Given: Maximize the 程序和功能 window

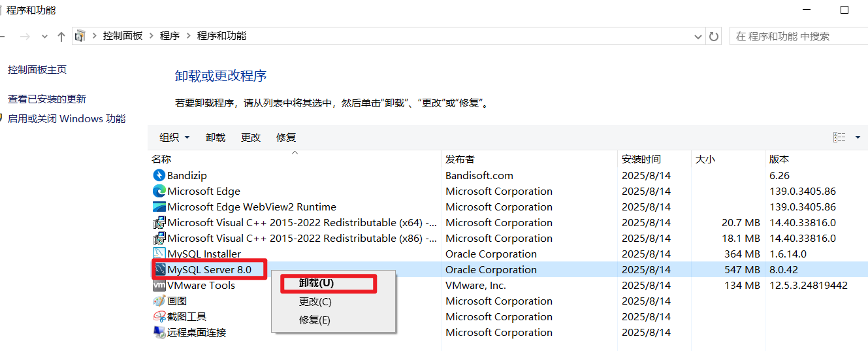Looking at the screenshot, I should tap(844, 10).
